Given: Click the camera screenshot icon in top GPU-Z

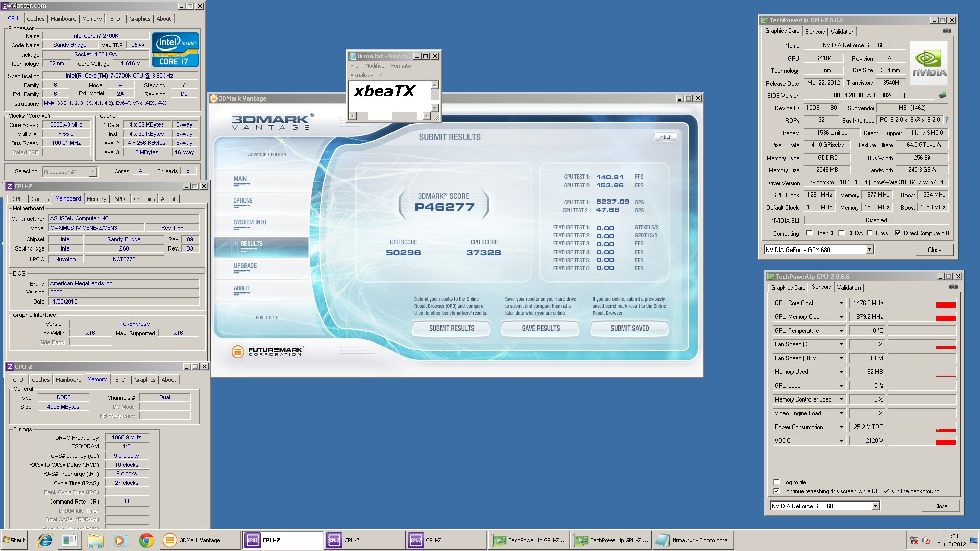Looking at the screenshot, I should pyautogui.click(x=947, y=31).
